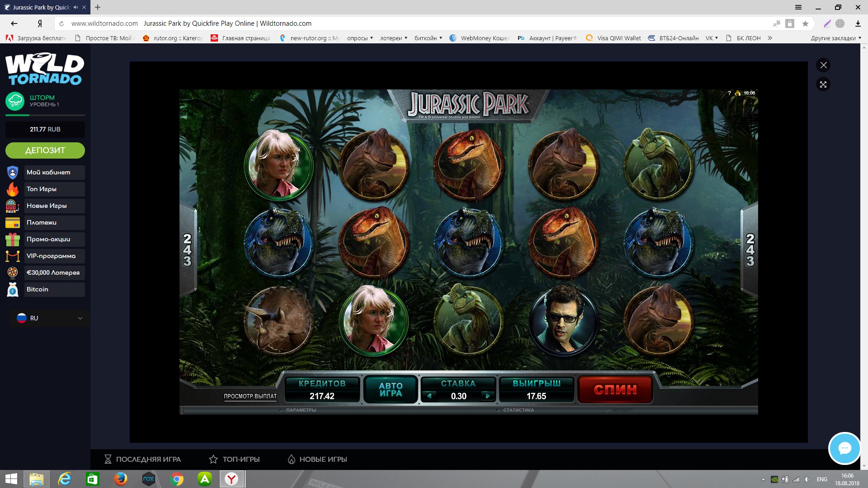Open game help question mark
Image resolution: width=868 pixels, height=488 pixels.
(729, 93)
